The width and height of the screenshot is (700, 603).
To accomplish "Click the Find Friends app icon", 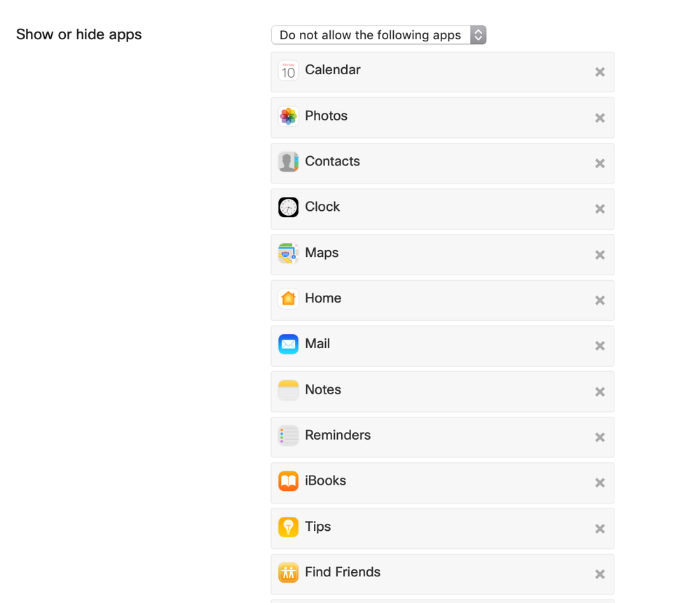I will (288, 572).
